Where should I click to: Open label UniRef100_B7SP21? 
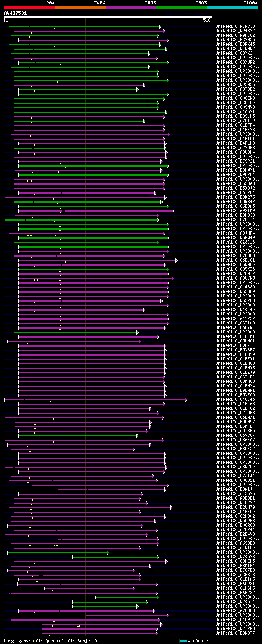(x=235, y=161)
